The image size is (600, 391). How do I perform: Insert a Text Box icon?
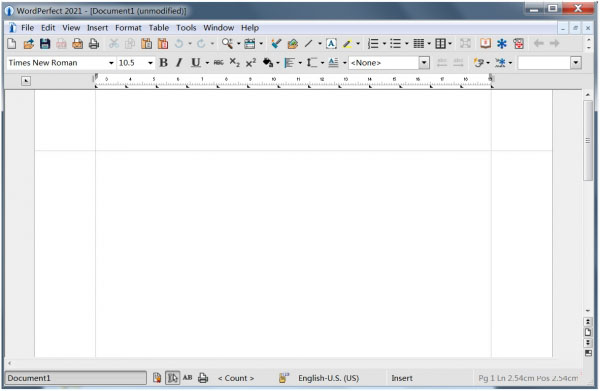click(x=331, y=44)
